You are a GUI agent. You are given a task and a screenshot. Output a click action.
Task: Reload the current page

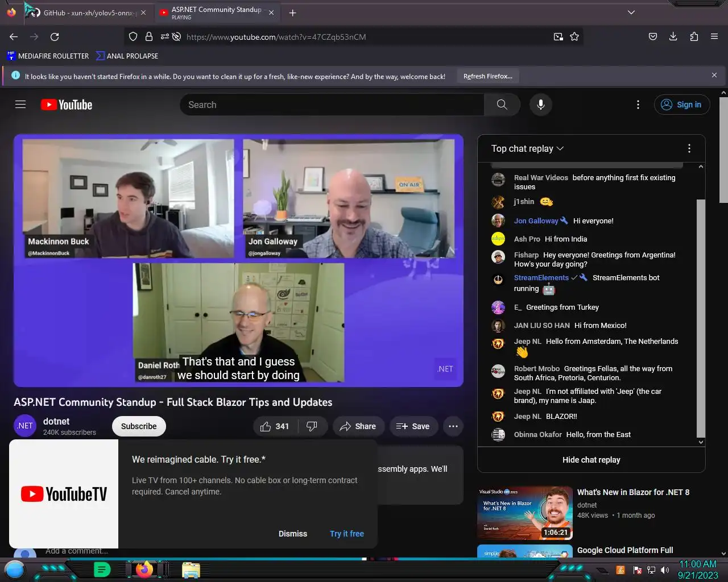click(55, 36)
